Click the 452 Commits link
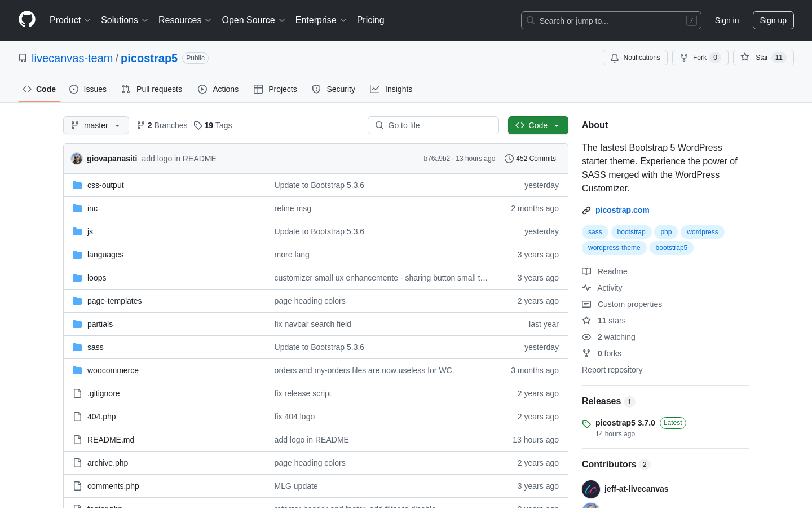This screenshot has width=812, height=508. (530, 159)
